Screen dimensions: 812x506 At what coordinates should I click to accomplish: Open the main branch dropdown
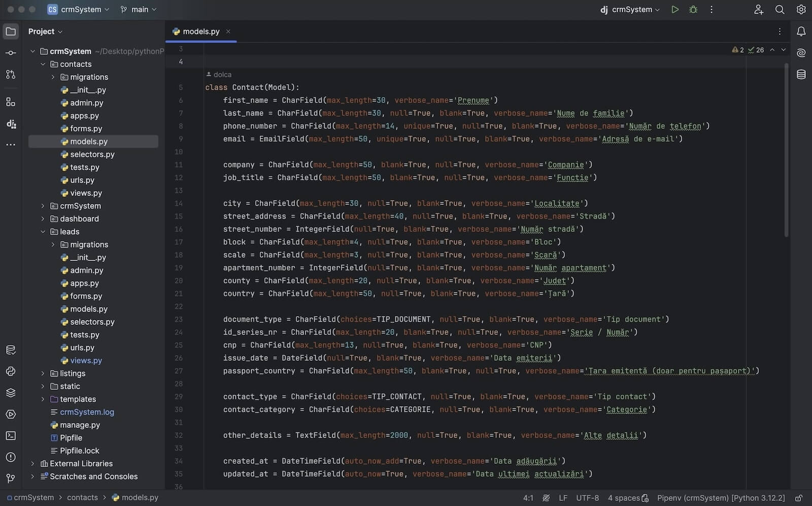[139, 10]
